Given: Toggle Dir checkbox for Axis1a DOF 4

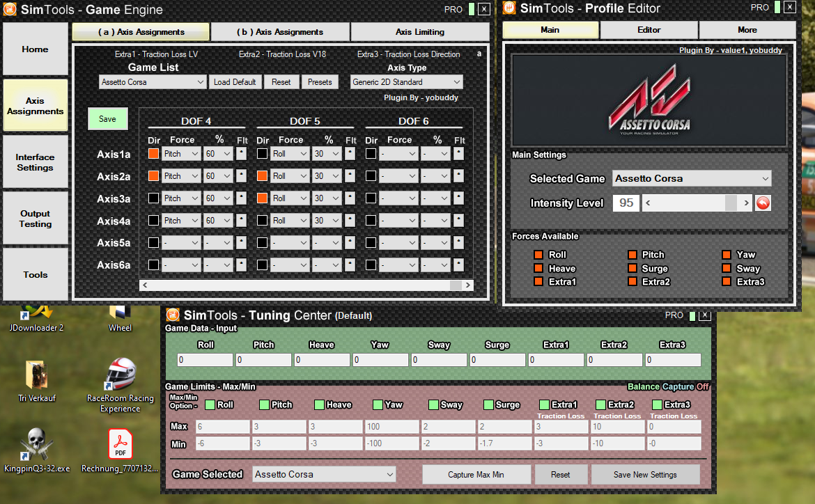Looking at the screenshot, I should (x=153, y=154).
